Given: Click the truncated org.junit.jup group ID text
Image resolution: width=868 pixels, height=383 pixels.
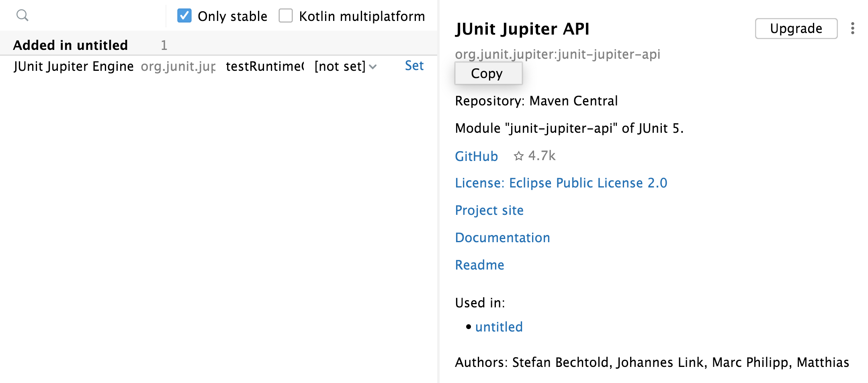Looking at the screenshot, I should coord(178,66).
